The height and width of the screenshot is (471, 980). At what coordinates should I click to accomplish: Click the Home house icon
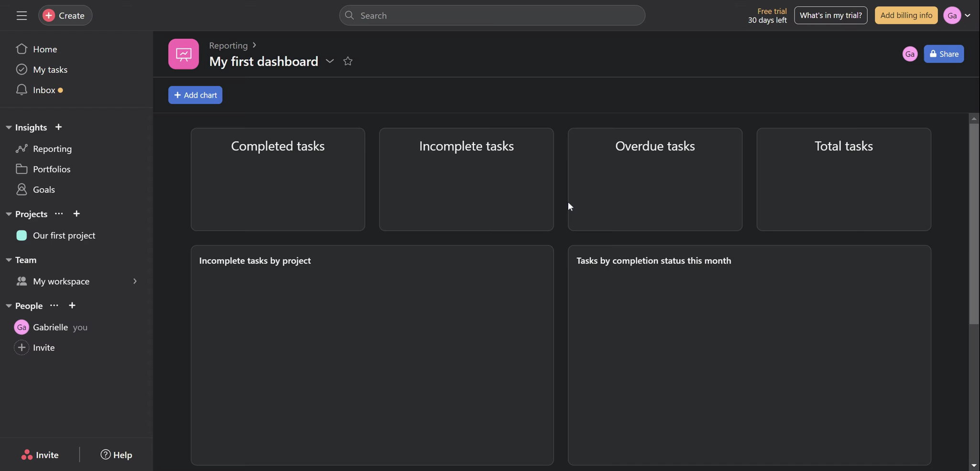pyautogui.click(x=22, y=49)
